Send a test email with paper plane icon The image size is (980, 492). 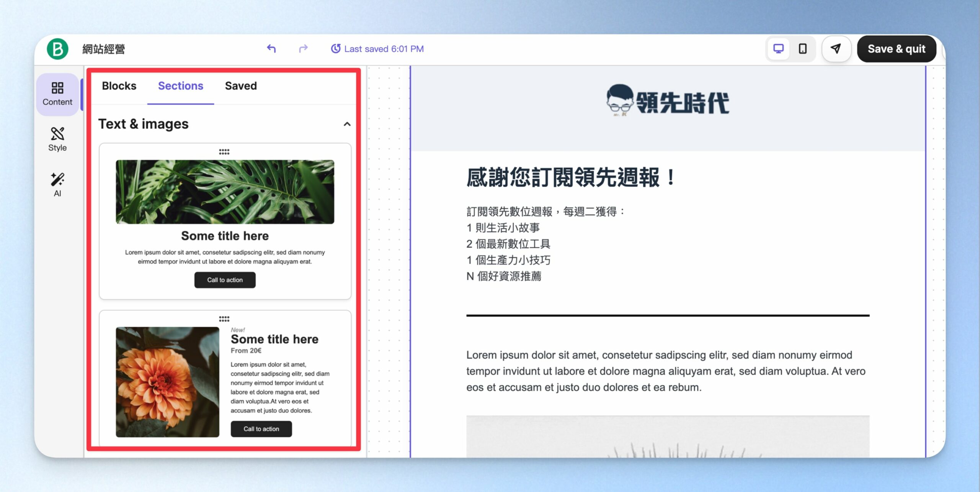836,49
